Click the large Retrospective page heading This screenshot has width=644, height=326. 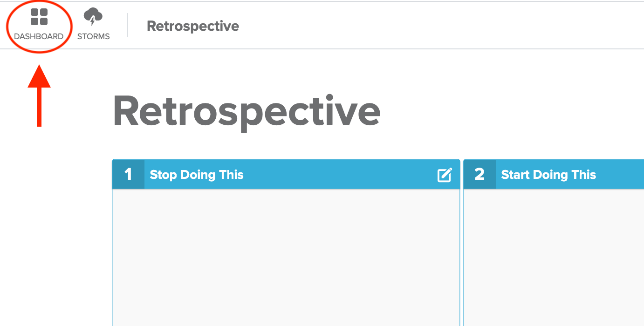(247, 111)
